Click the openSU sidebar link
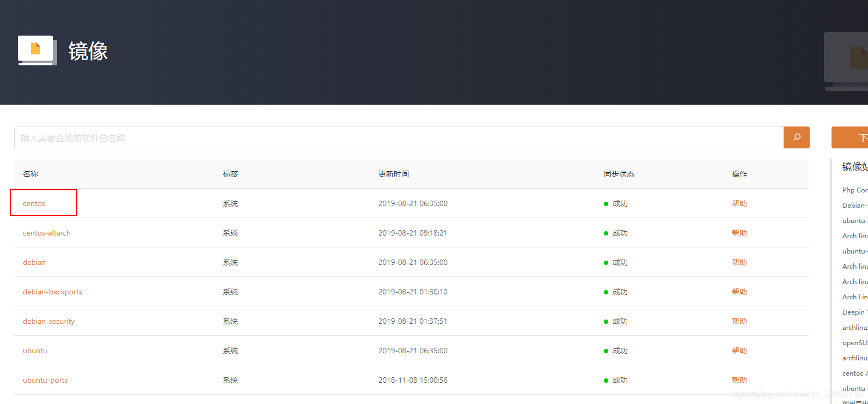 [854, 342]
